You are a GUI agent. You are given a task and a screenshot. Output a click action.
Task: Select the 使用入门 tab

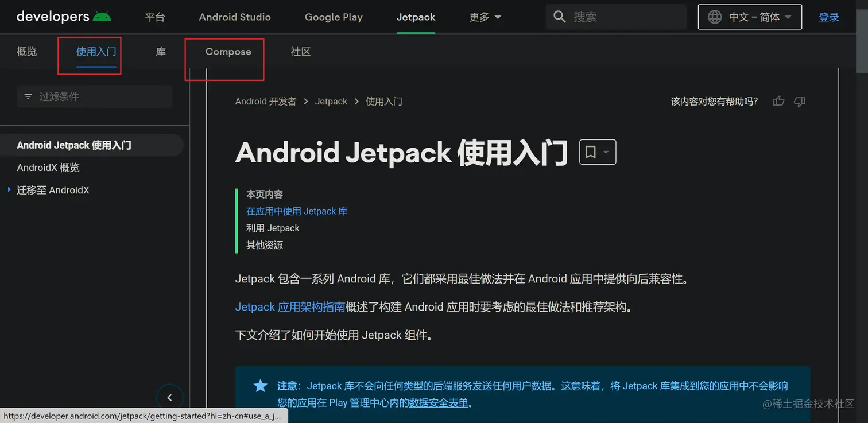coord(96,52)
